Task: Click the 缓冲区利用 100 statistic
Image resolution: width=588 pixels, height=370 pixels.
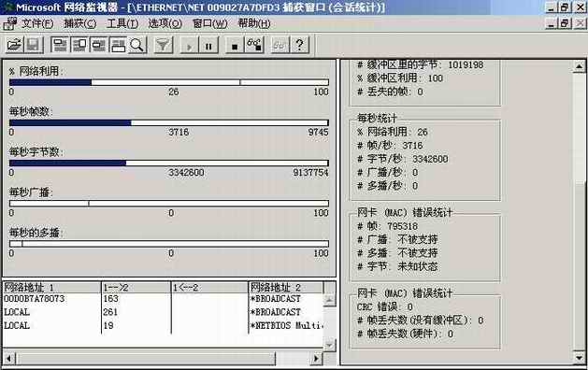Action: tap(400, 78)
